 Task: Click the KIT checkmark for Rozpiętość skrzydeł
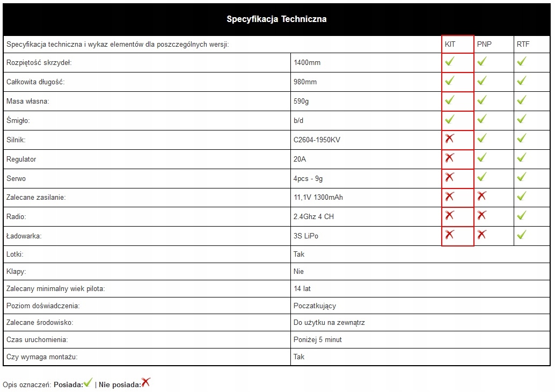point(450,62)
